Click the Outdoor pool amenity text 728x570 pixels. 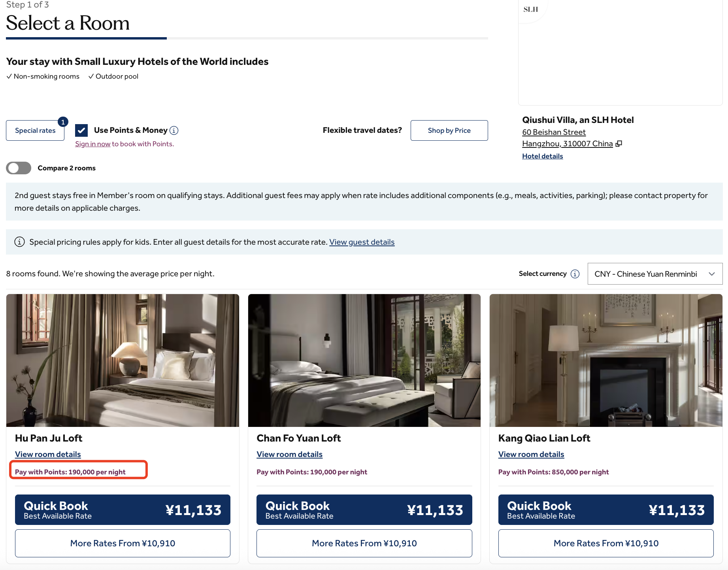(x=117, y=76)
